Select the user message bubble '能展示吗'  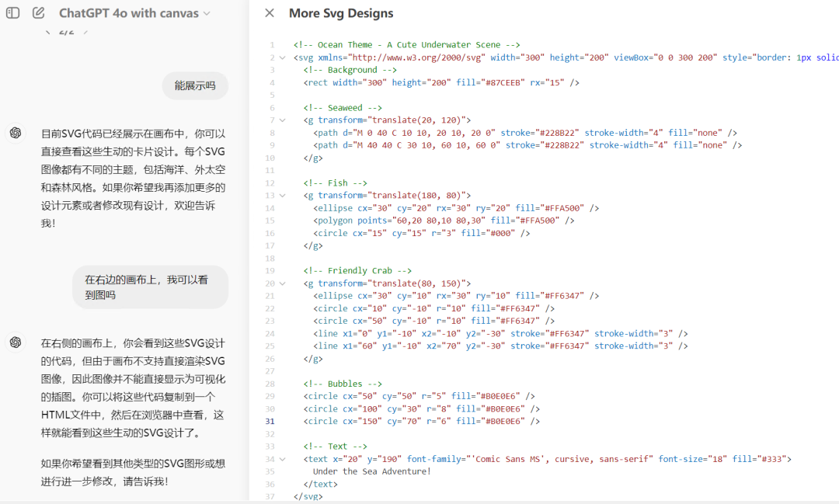(195, 85)
